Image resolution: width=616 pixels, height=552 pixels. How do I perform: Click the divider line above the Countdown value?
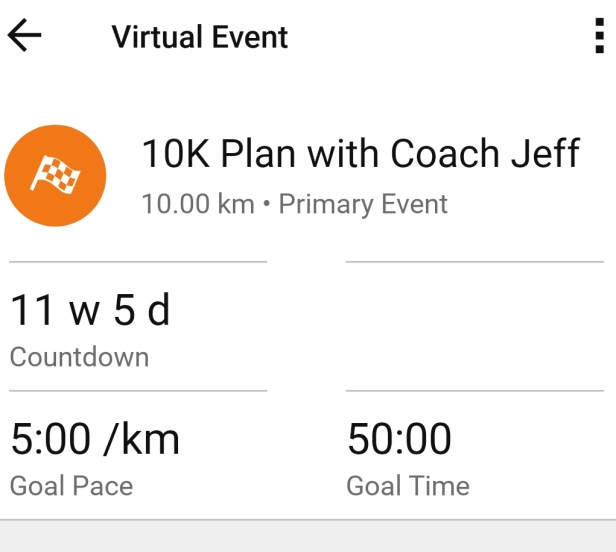[x=138, y=262]
